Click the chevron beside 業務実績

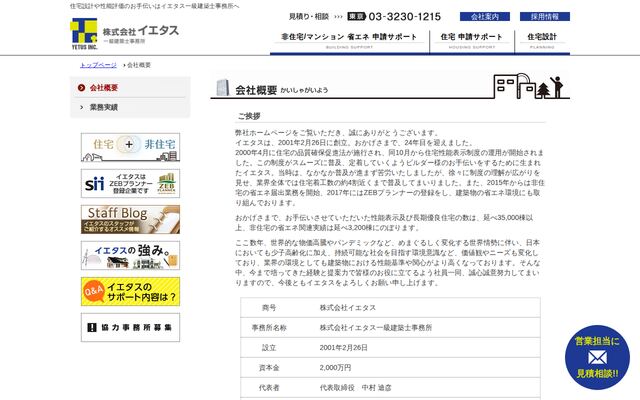[x=82, y=107]
